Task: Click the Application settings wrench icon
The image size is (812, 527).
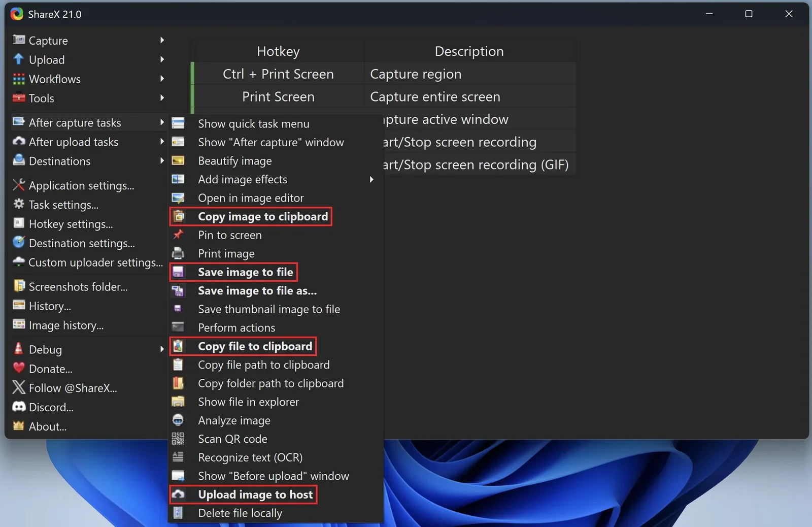Action: 19,185
